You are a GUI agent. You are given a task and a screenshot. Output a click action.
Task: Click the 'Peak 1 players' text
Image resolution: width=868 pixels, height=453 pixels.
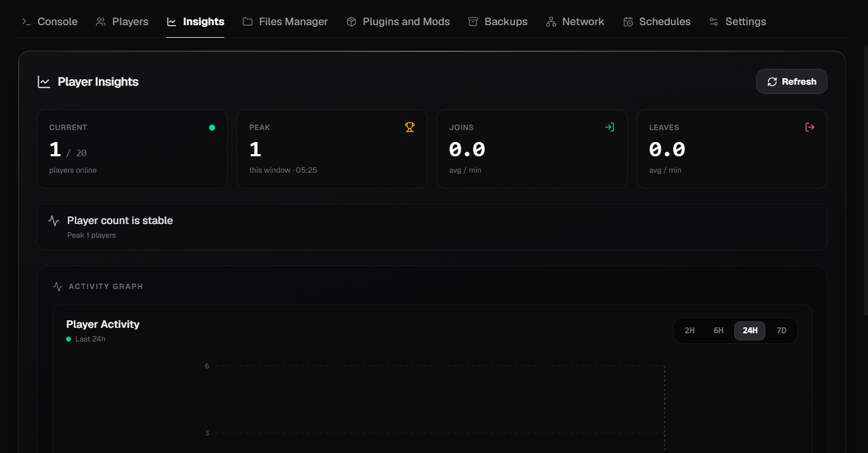(92, 235)
